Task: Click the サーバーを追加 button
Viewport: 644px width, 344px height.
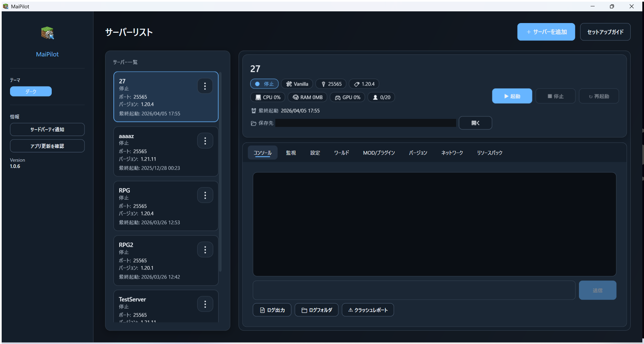Action: (x=546, y=32)
